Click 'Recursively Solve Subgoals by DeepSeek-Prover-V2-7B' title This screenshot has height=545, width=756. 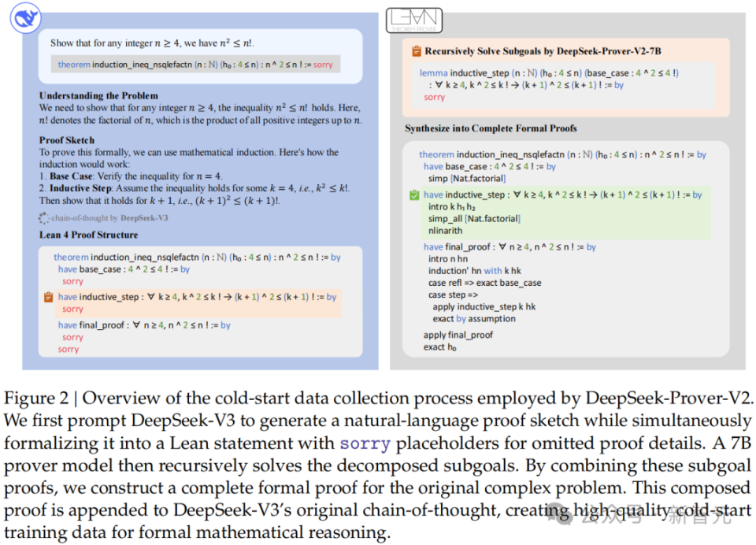point(543,51)
